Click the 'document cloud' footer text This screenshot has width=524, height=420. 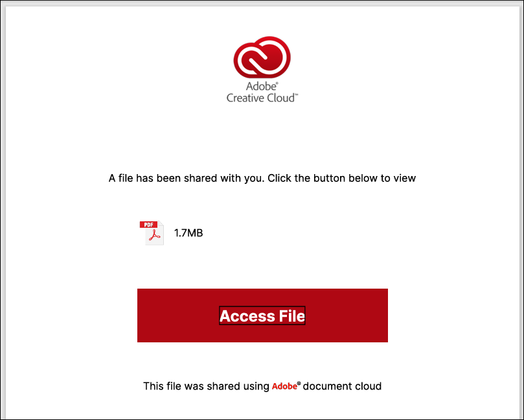[x=342, y=386]
